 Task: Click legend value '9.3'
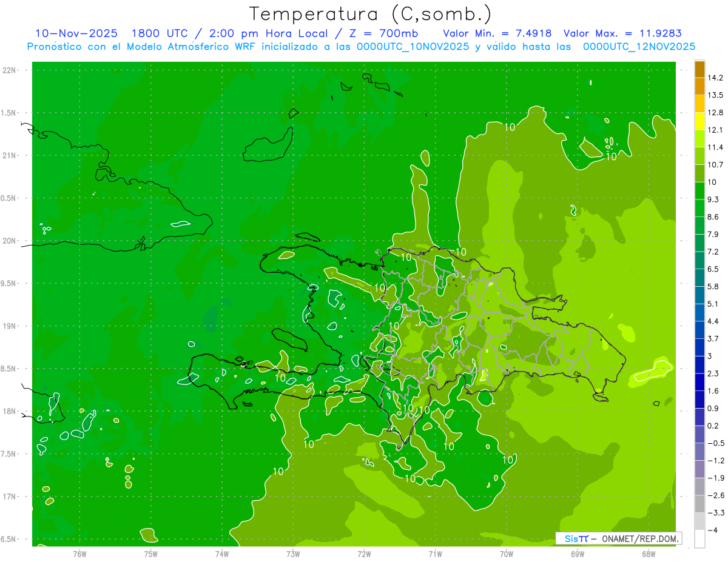coord(713,199)
